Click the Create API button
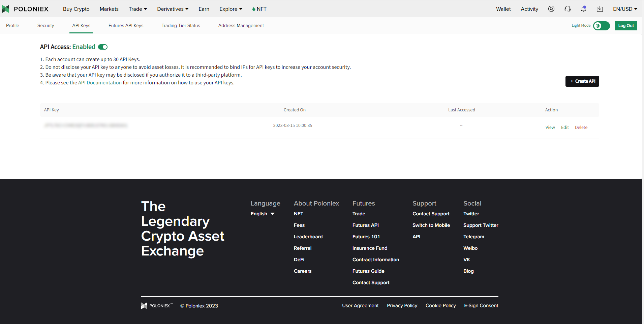The height and width of the screenshot is (324, 644). pos(582,81)
